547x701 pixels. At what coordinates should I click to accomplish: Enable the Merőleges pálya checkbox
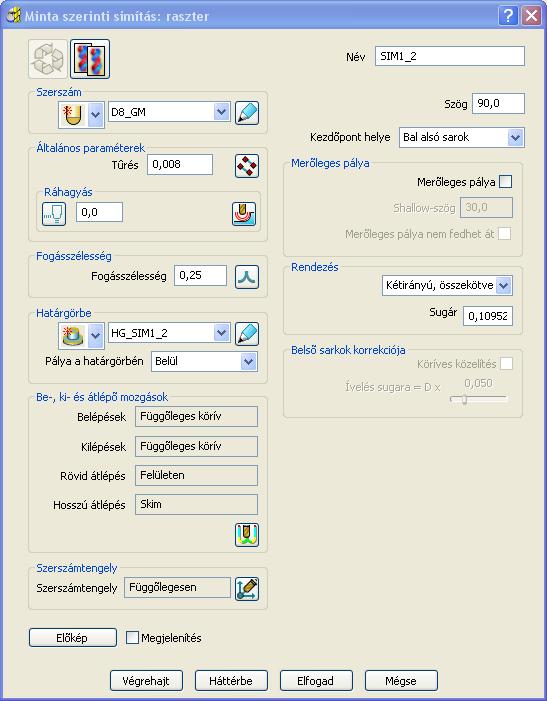pyautogui.click(x=505, y=182)
